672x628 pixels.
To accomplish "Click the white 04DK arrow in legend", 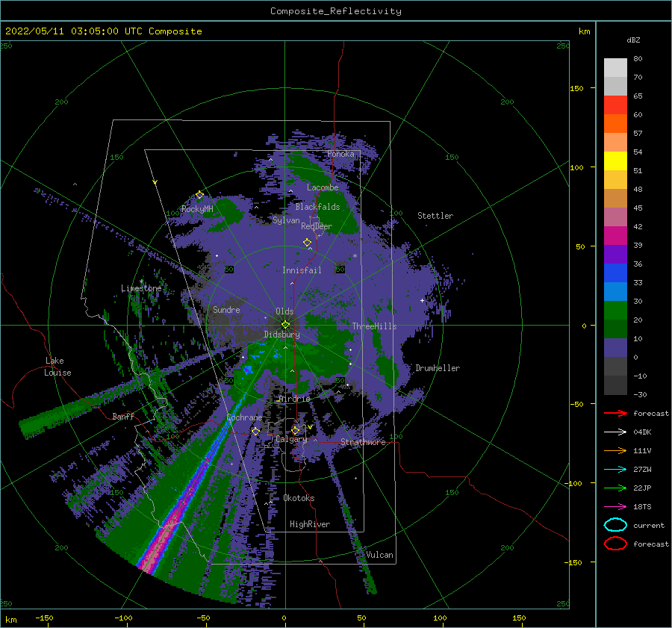I will tap(615, 432).
